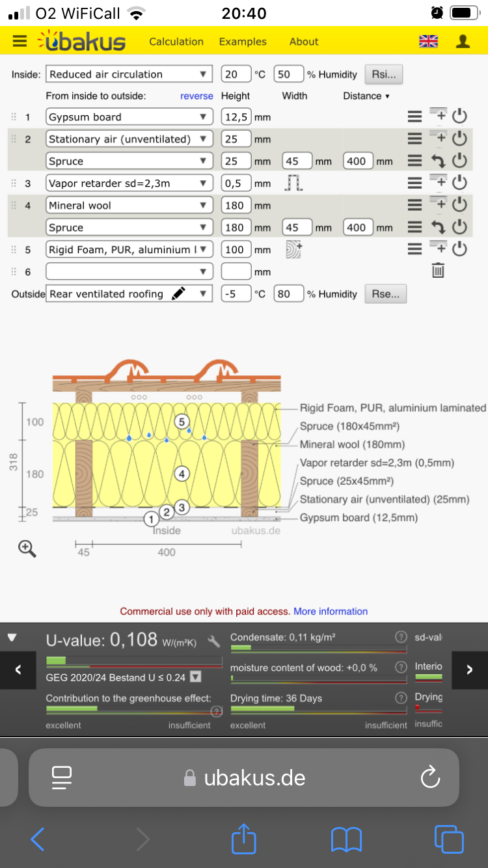Open the layer menu for Rigid Foam row
The image size is (488, 868).
(414, 249)
